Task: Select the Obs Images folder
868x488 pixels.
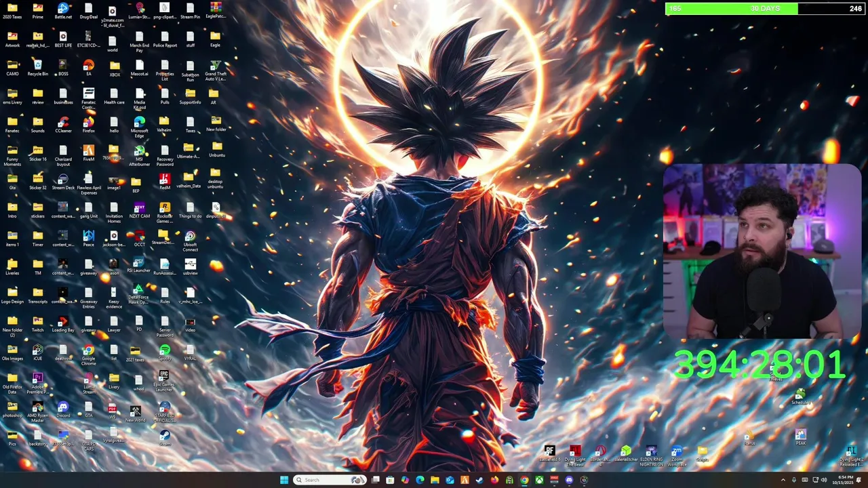Action: click(12, 352)
